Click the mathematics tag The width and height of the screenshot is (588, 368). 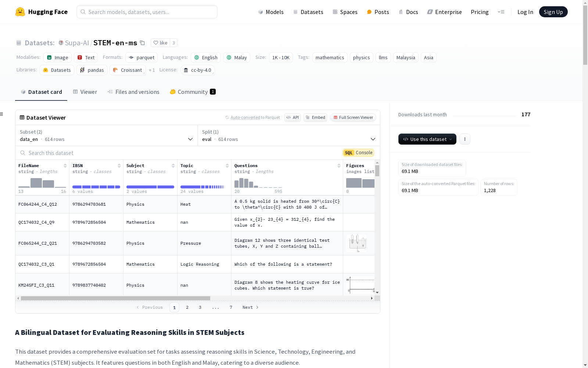click(330, 57)
